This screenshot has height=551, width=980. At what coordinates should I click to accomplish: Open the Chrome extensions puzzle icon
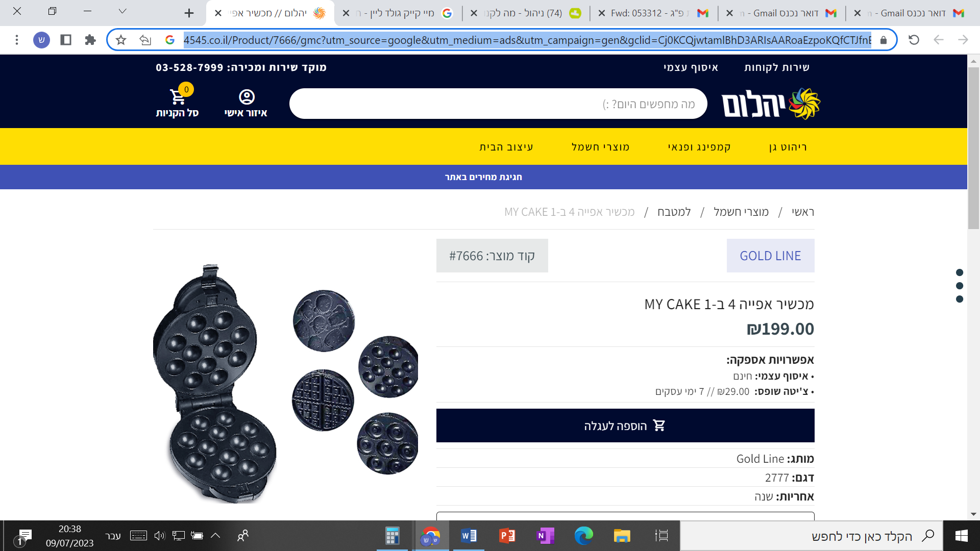click(x=90, y=40)
